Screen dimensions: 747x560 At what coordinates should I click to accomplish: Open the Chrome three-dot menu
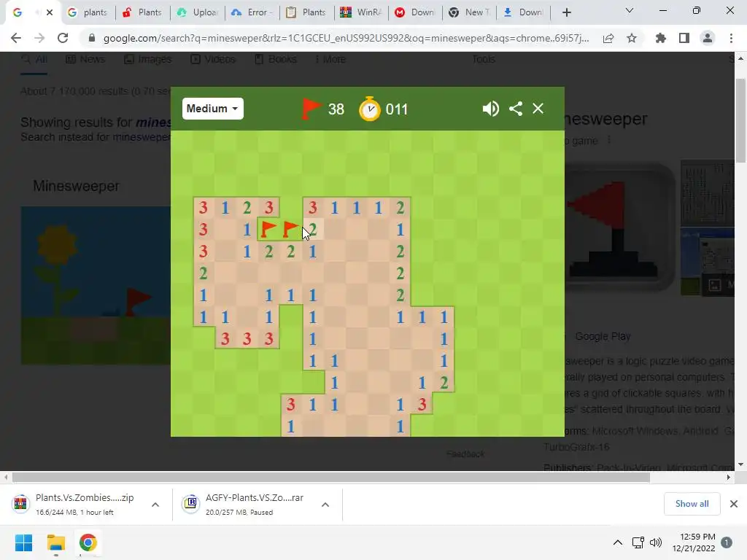(731, 38)
